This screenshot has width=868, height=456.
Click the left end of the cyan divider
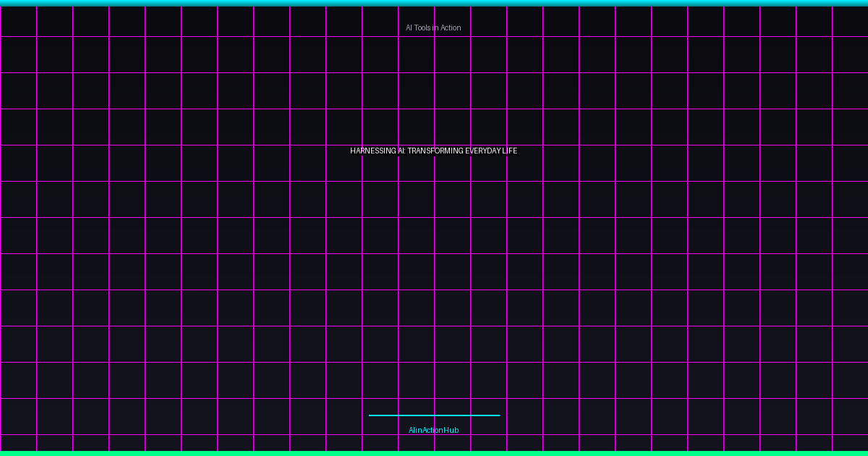click(x=371, y=415)
